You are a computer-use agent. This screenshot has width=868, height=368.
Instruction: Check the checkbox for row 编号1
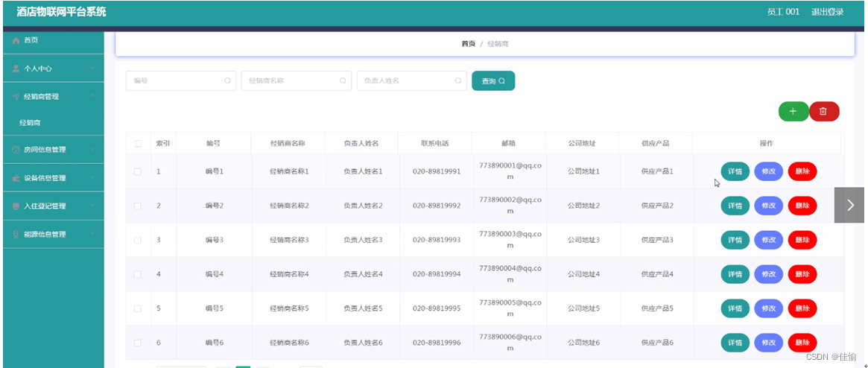tap(138, 171)
